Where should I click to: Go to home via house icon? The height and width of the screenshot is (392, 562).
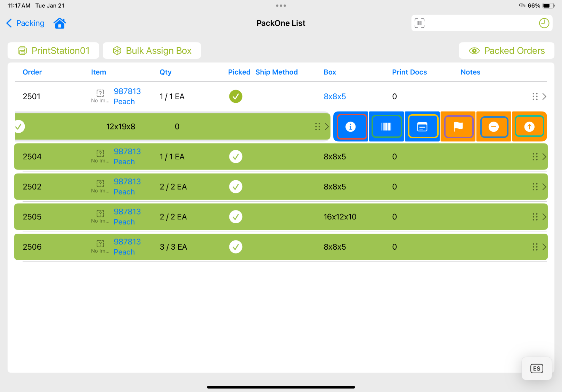tap(60, 23)
